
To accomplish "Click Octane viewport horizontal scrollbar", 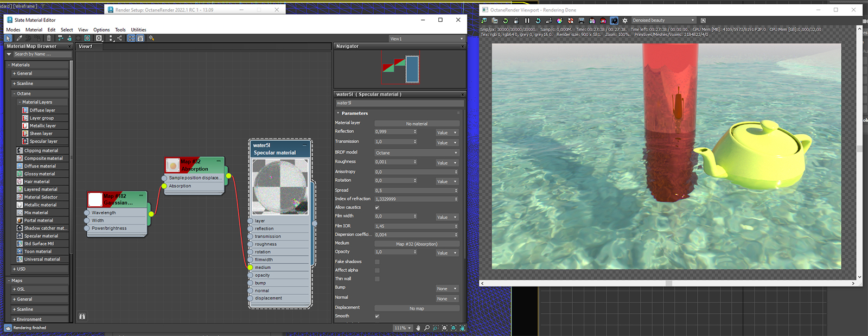I will coord(668,283).
